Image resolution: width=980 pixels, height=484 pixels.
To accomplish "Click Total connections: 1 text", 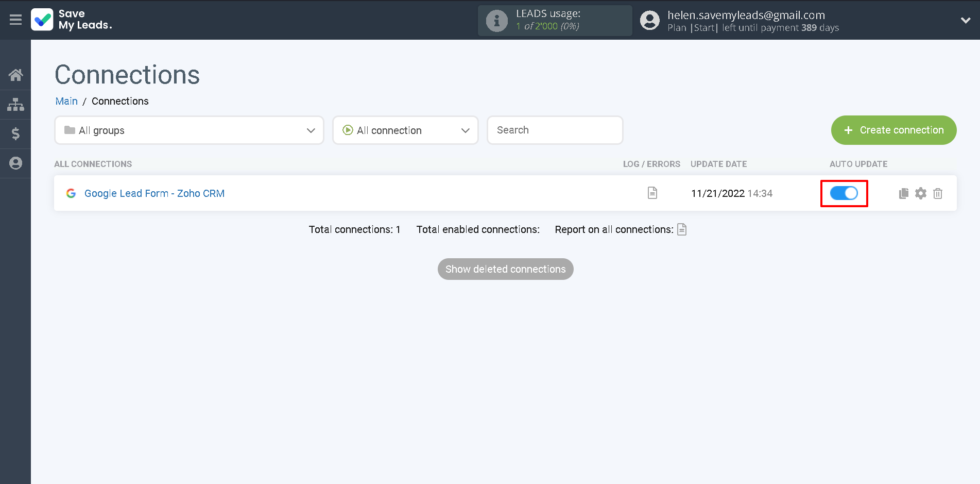I will (x=355, y=229).
